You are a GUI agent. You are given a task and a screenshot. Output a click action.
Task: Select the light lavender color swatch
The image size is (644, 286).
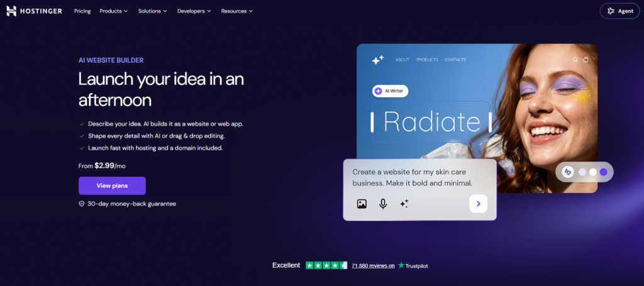pyautogui.click(x=582, y=172)
